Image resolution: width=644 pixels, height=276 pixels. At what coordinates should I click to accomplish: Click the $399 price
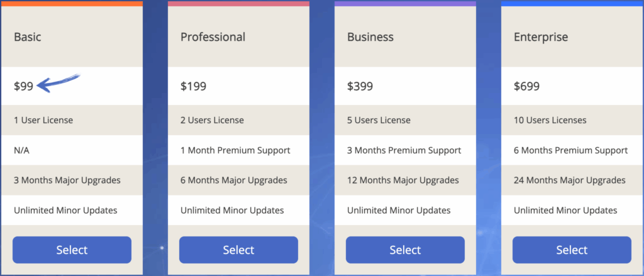[x=360, y=87]
